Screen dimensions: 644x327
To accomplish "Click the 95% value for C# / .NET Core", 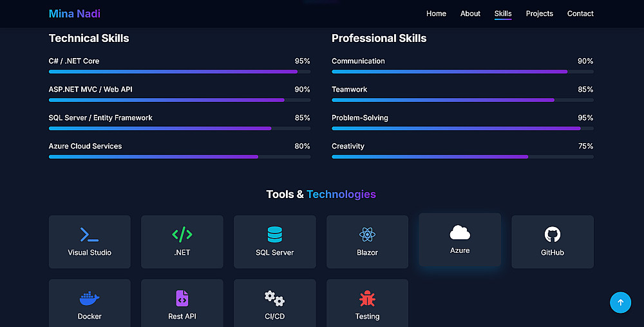I will pyautogui.click(x=302, y=61).
